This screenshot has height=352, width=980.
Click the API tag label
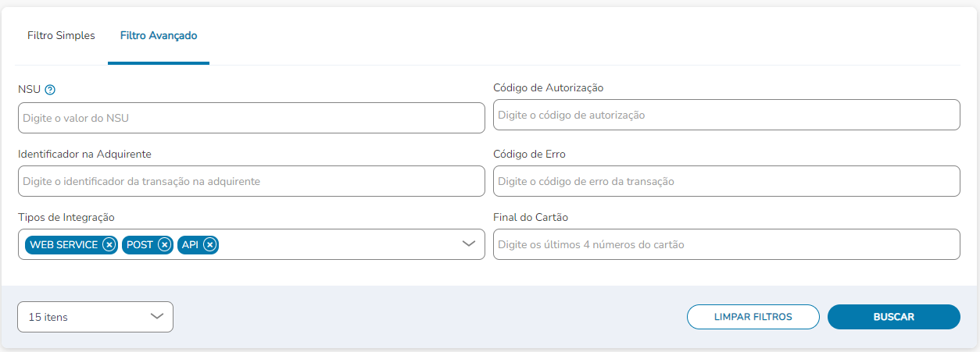(x=190, y=244)
